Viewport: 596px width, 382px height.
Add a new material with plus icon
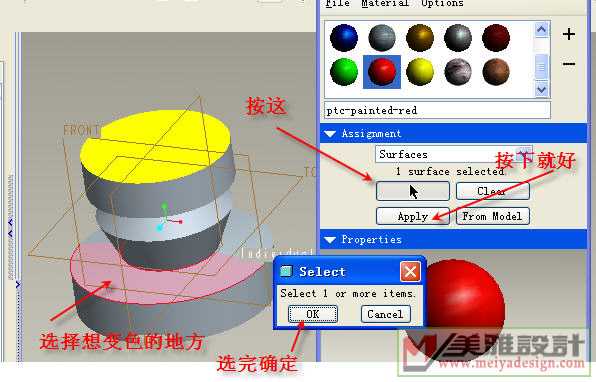point(569,34)
